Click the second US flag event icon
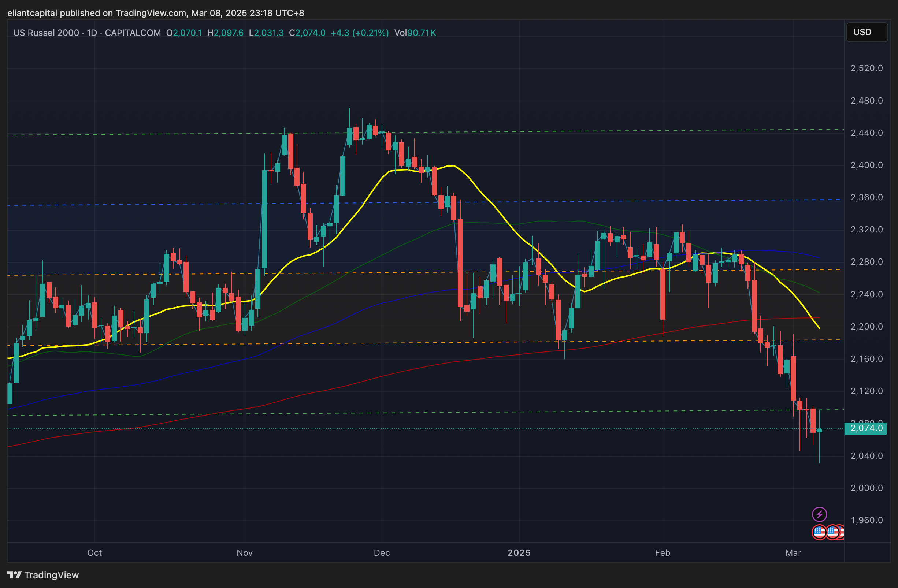Screen dimensions: 898x588 click(832, 532)
